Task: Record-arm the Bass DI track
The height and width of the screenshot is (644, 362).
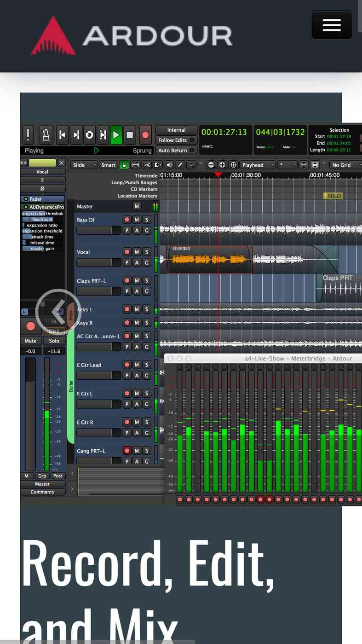Action: tap(127, 220)
